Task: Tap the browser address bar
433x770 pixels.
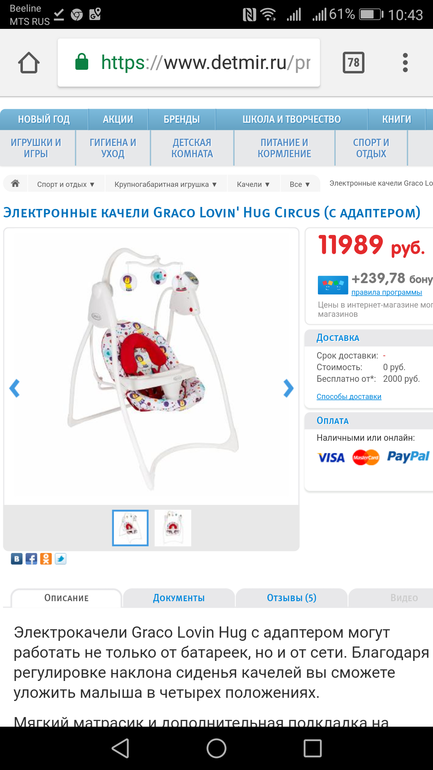Action: tap(189, 63)
